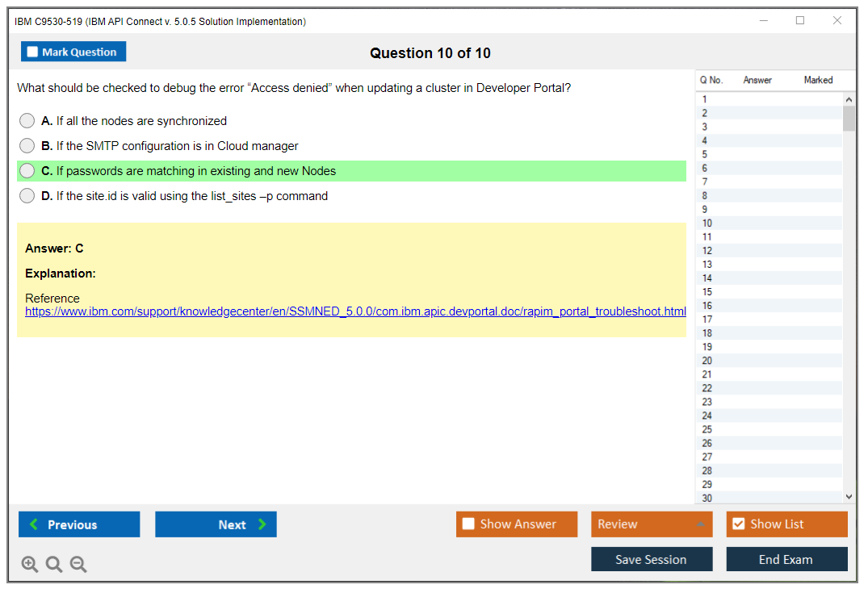Click the Save Session button

651,559
